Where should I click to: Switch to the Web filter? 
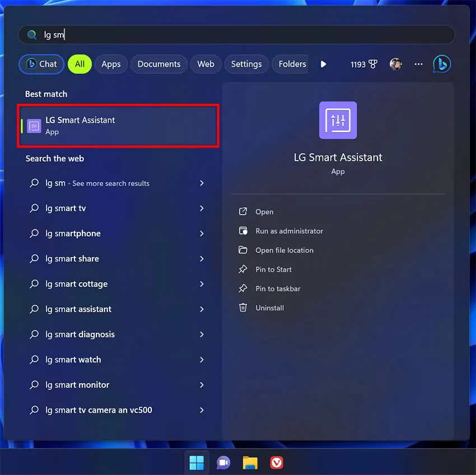(206, 64)
